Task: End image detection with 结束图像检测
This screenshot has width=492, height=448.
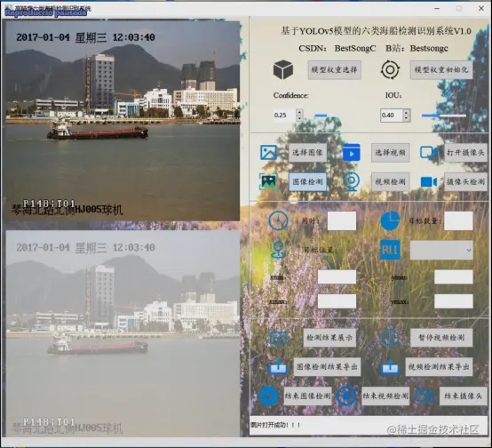Action: point(307,396)
